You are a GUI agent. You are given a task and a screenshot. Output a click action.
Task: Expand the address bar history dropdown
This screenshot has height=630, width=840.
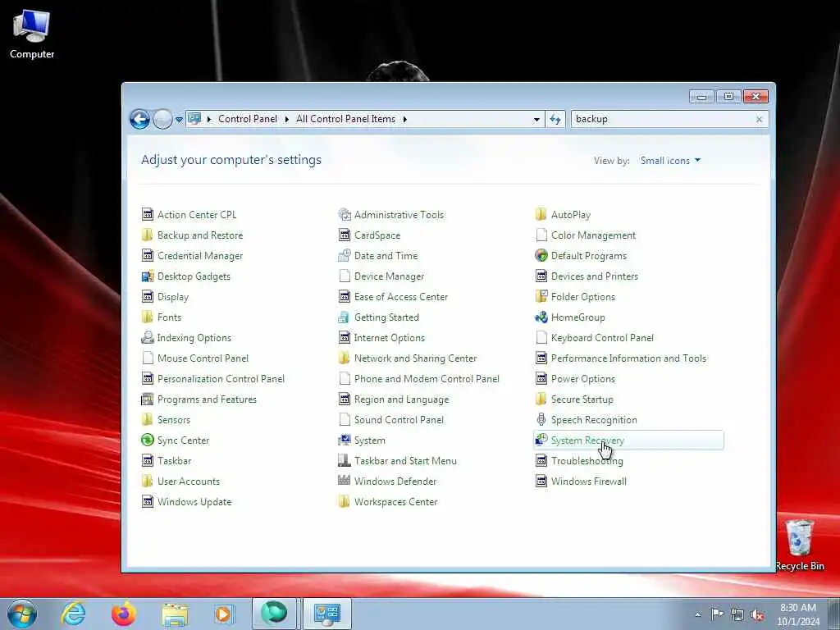pyautogui.click(x=536, y=120)
